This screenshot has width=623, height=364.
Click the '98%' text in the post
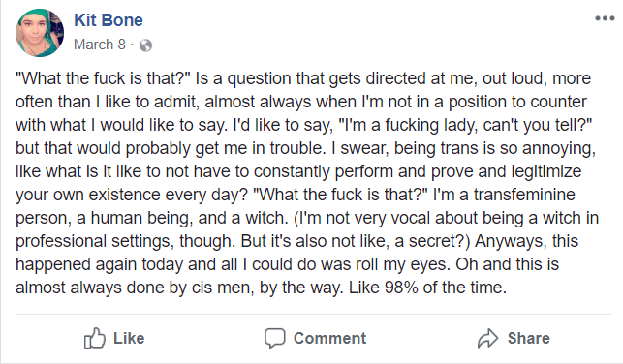(401, 288)
